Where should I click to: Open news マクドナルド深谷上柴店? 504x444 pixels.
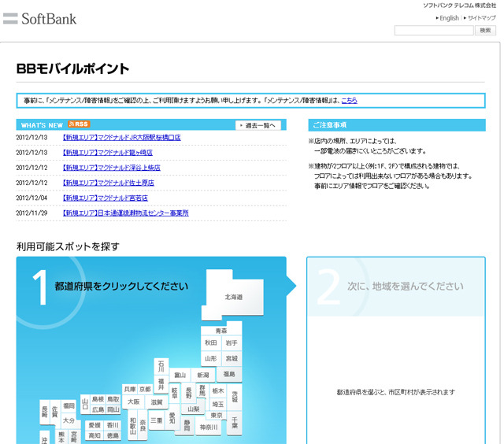(112, 168)
